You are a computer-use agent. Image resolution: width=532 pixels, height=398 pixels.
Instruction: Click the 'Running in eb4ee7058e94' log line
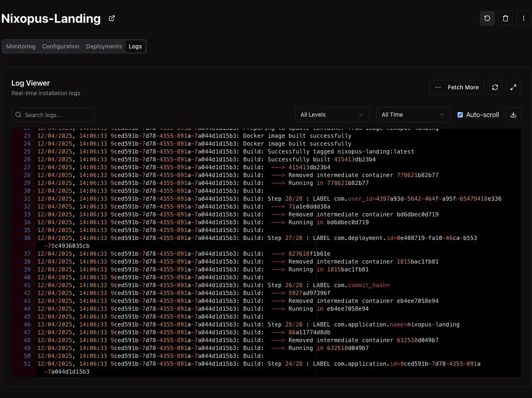click(x=203, y=309)
